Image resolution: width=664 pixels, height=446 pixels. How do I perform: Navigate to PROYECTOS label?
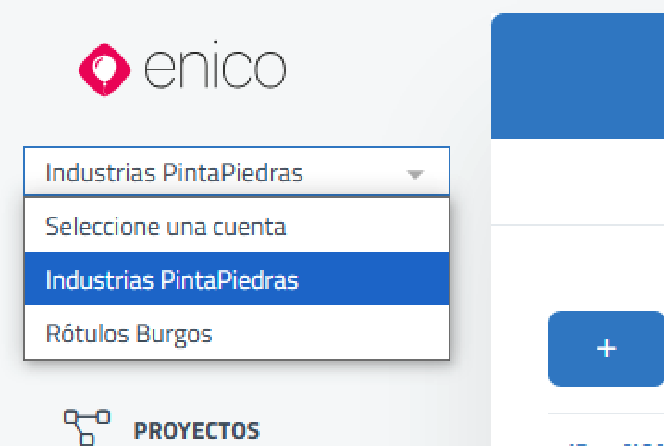pos(196,431)
